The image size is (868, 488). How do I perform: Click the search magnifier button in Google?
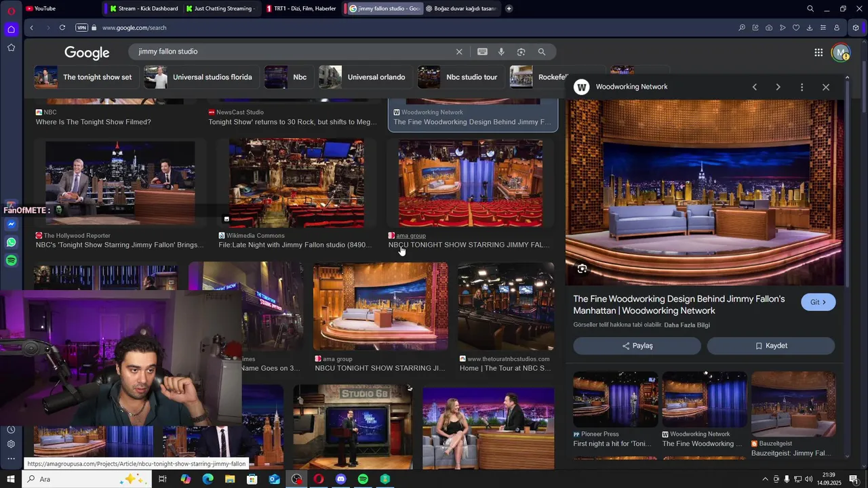tap(541, 52)
